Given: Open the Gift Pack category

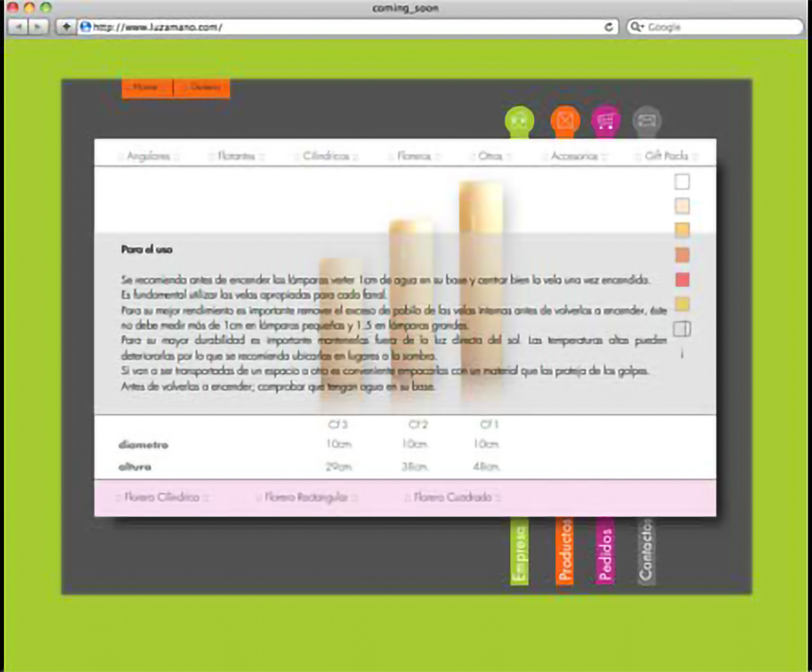Looking at the screenshot, I should click(x=666, y=156).
